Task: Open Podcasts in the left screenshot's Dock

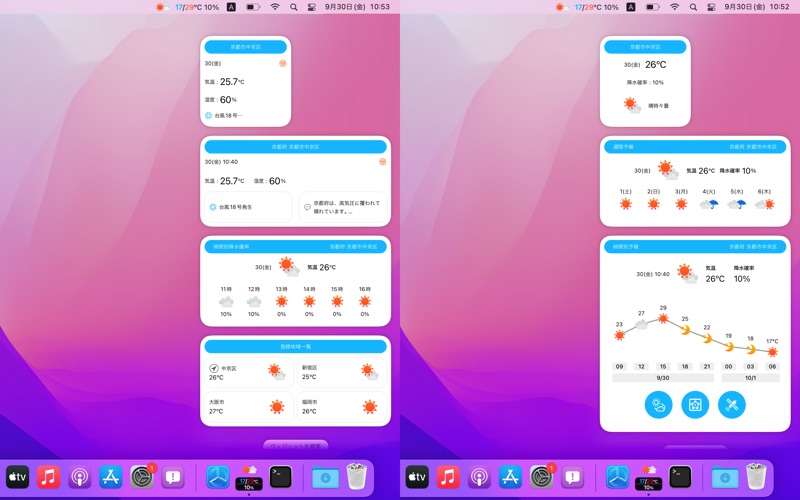Action: (x=79, y=477)
